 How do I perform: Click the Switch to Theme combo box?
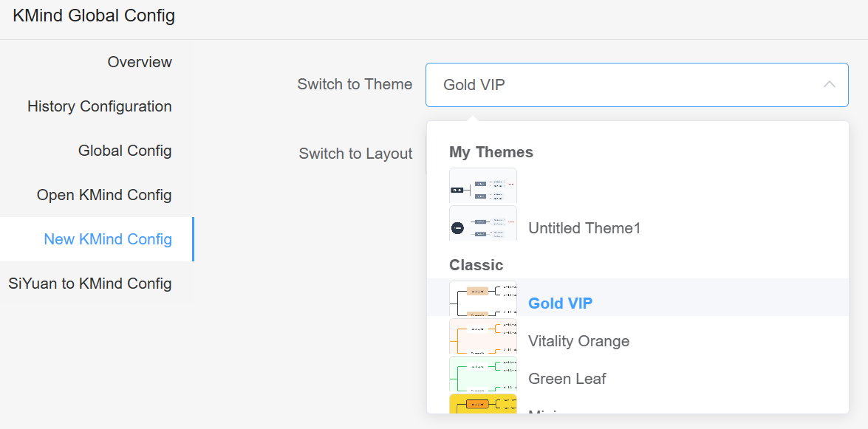[628, 84]
